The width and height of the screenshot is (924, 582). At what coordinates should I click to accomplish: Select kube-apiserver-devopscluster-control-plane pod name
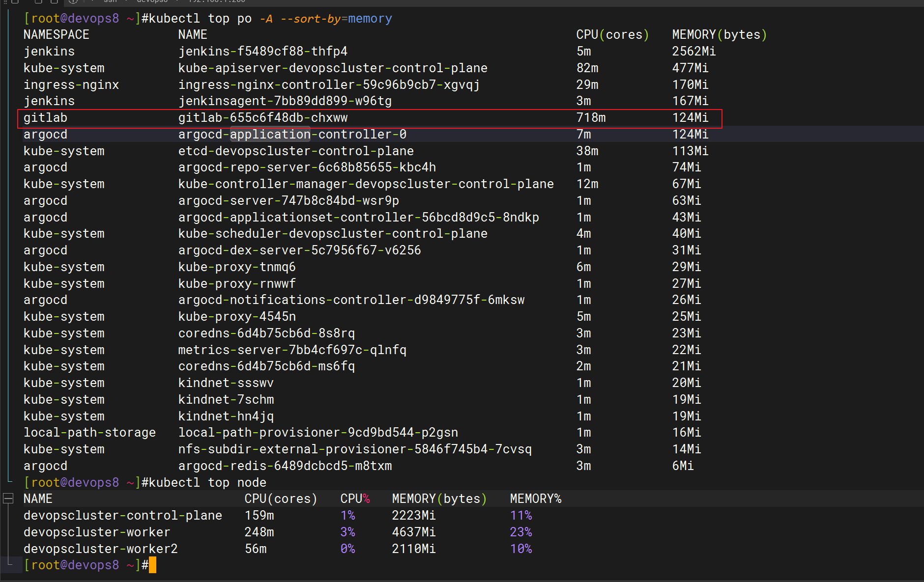(333, 68)
